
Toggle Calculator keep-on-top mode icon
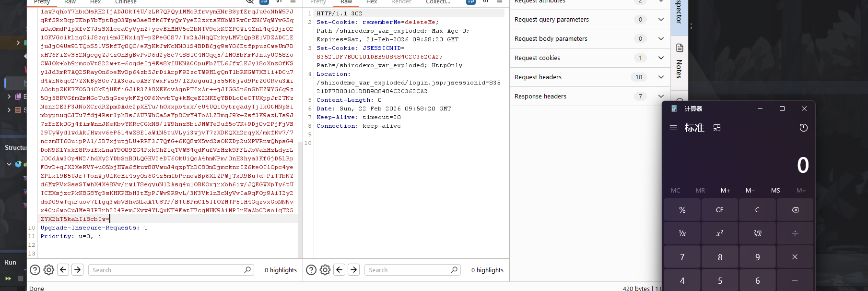[x=717, y=128]
